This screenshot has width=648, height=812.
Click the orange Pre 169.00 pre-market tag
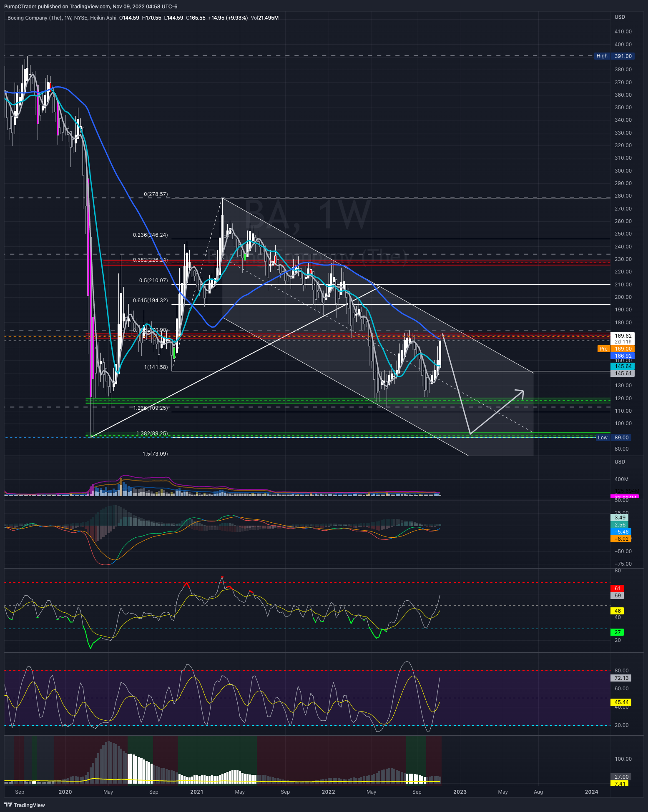(616, 349)
